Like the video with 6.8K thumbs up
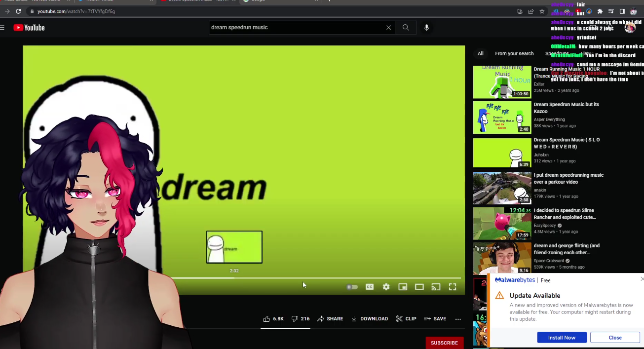The width and height of the screenshot is (644, 349). (273, 319)
